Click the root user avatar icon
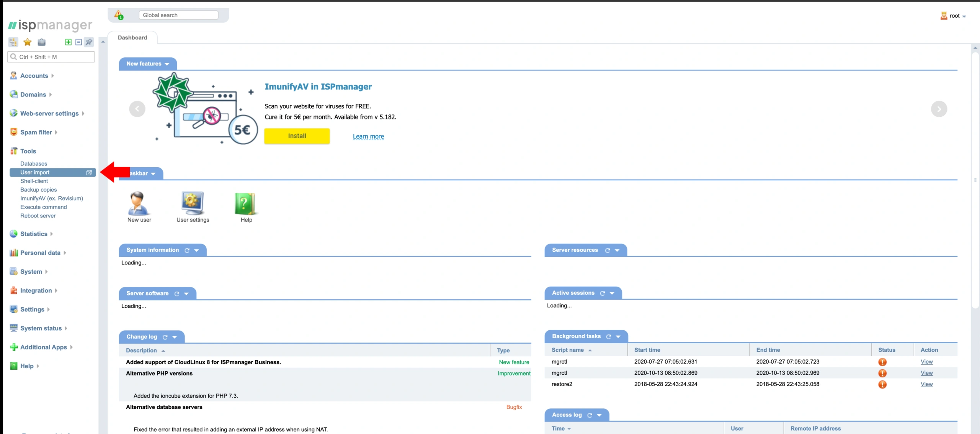The image size is (980, 434). (x=944, y=16)
